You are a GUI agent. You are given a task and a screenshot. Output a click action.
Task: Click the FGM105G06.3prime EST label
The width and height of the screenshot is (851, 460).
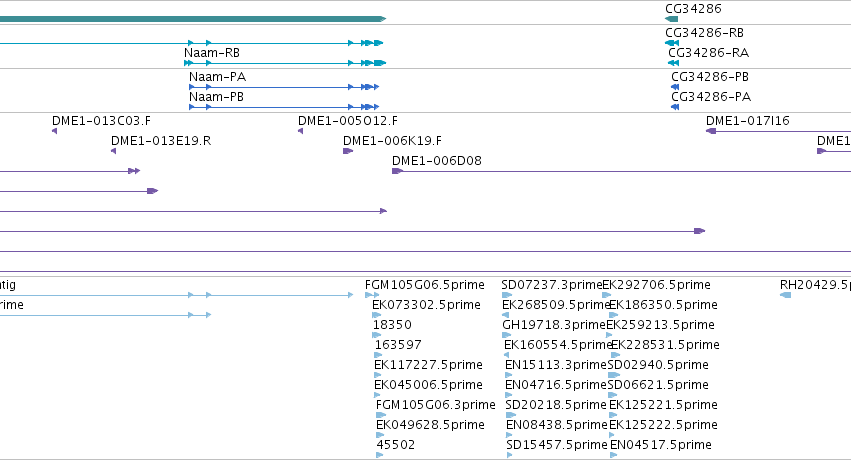[x=435, y=405]
